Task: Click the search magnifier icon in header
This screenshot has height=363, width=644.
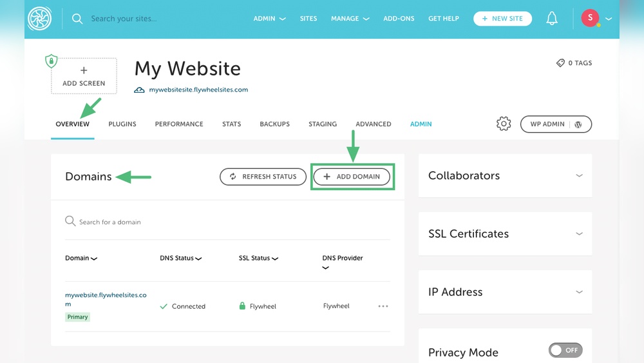Action: (77, 19)
